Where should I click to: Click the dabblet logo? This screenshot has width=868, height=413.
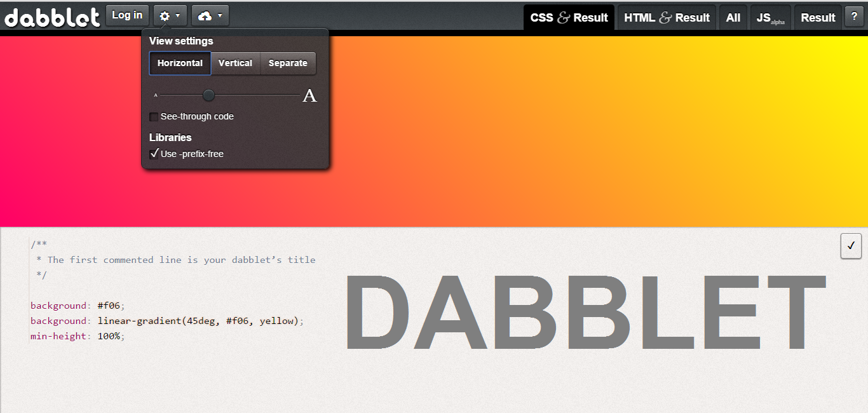[52, 17]
